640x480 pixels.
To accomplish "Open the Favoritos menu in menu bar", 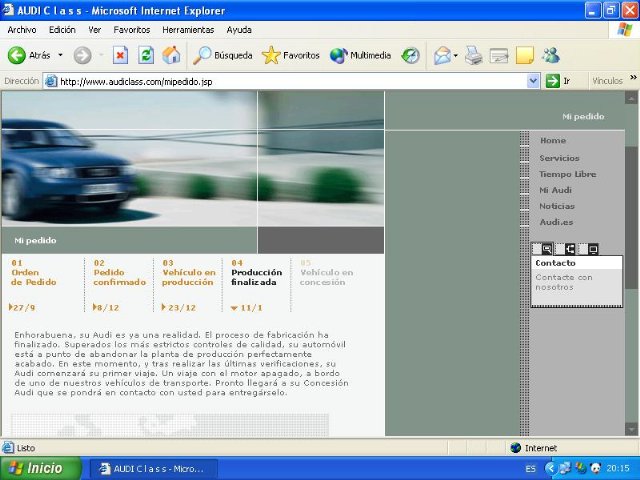I will pyautogui.click(x=131, y=30).
